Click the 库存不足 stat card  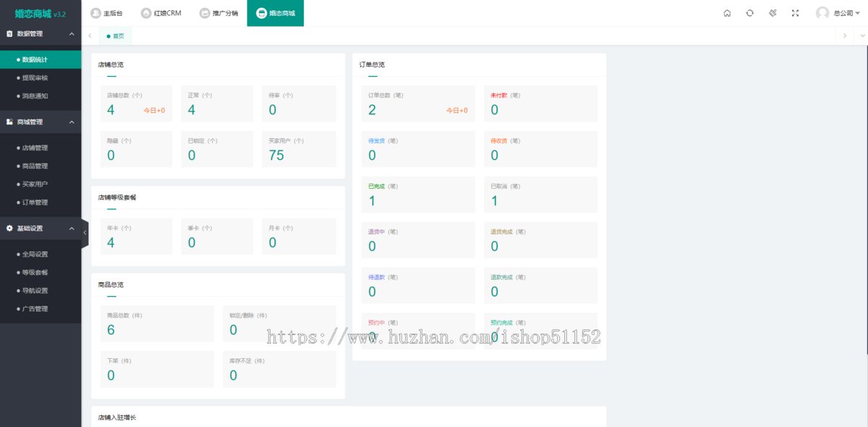click(279, 369)
